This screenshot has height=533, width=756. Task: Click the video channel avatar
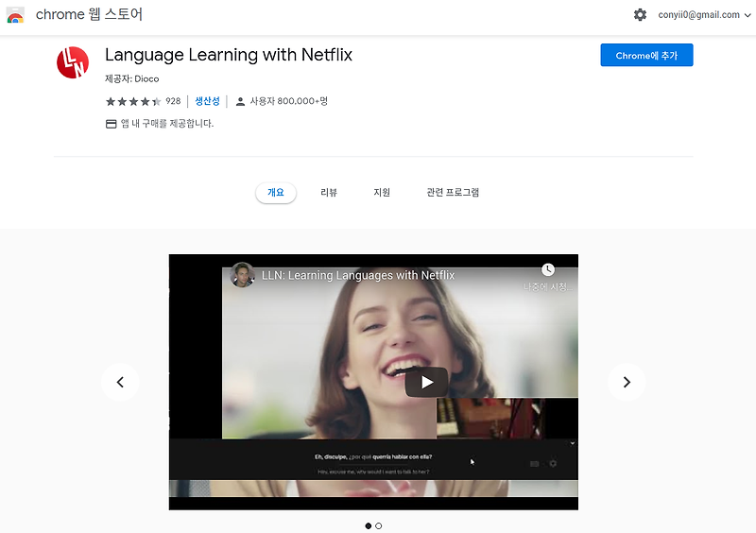point(243,275)
